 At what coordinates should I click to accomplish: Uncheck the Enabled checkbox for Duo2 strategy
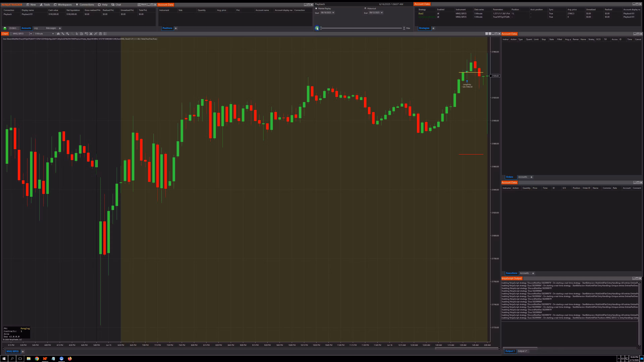pos(439,14)
